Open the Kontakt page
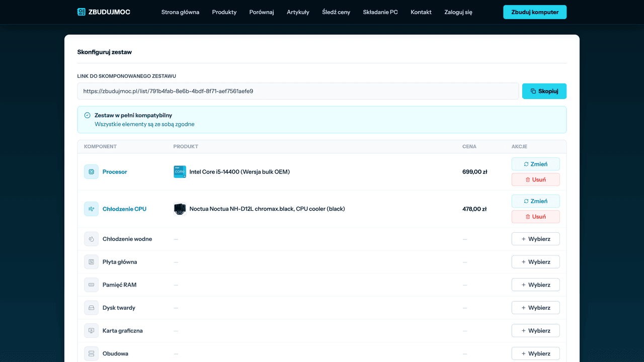 tap(421, 12)
